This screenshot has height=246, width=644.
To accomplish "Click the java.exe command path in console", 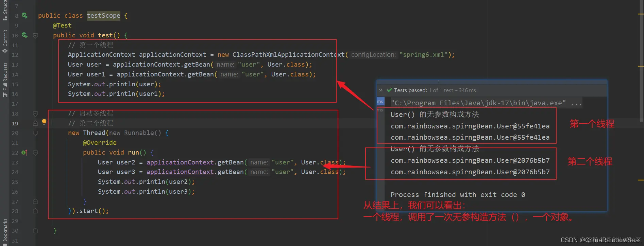I will click(x=478, y=103).
